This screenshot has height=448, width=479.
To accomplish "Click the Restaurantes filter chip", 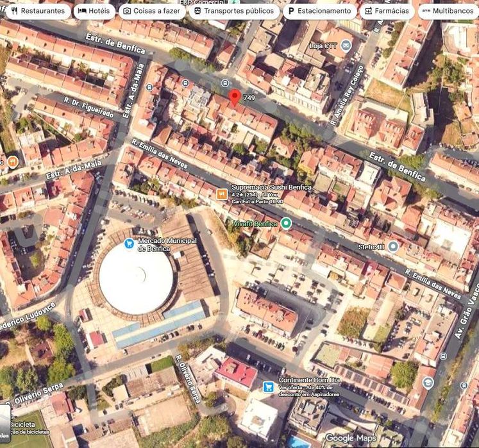I will point(38,11).
